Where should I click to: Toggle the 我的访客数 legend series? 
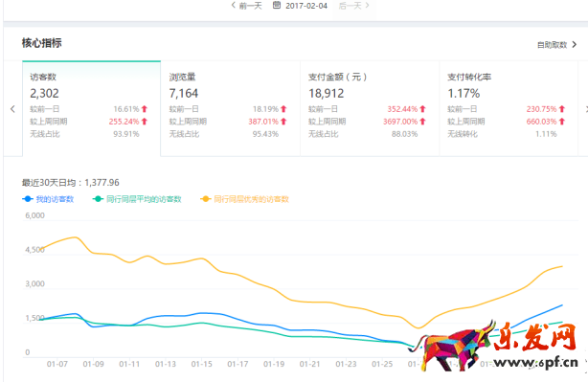(x=48, y=199)
